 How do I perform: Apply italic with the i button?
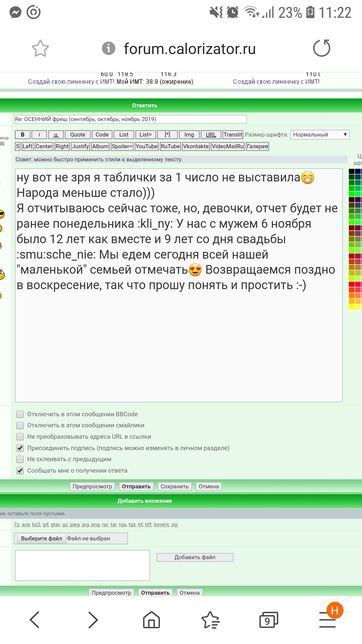click(39, 135)
